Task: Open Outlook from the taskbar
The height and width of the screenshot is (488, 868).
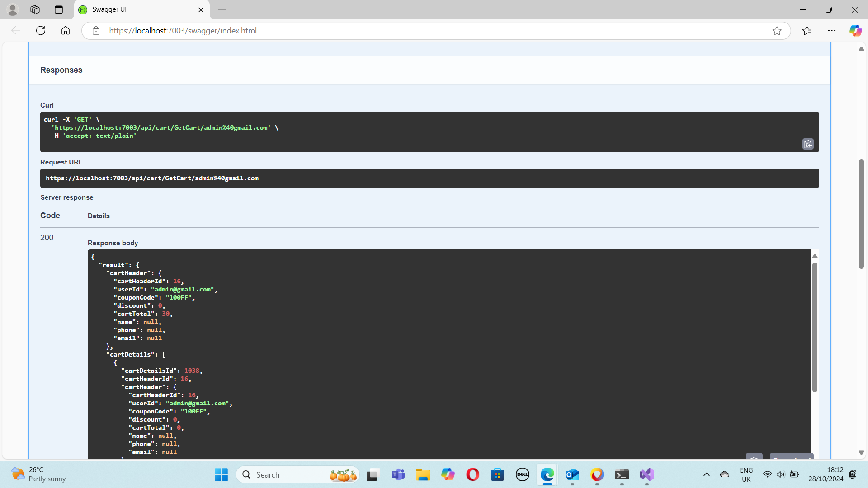Action: (x=572, y=474)
